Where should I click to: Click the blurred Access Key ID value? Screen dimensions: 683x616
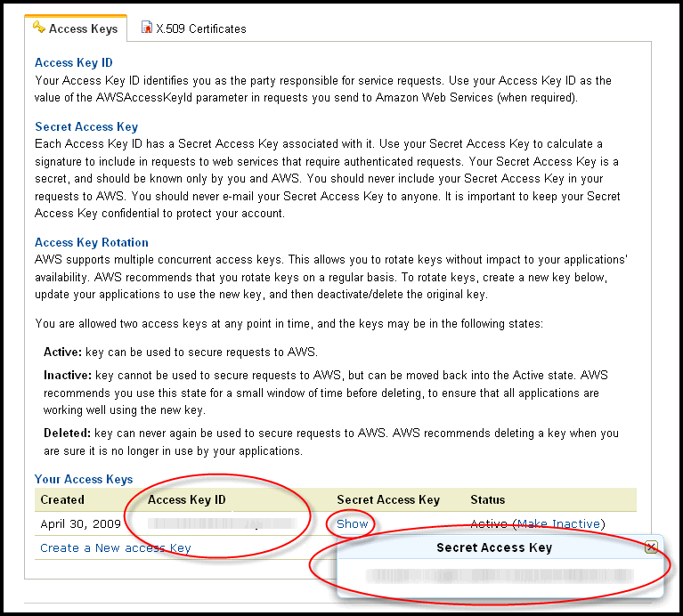pyautogui.click(x=222, y=523)
